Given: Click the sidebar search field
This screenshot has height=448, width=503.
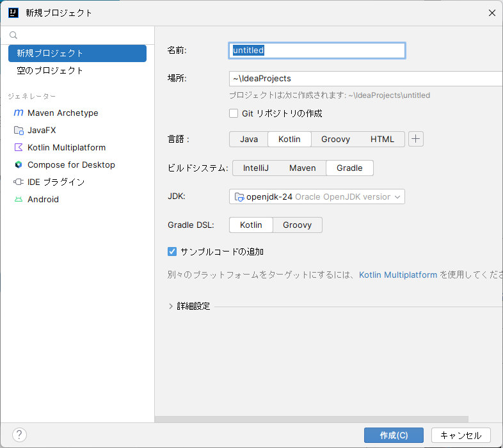Looking at the screenshot, I should 77,35.
